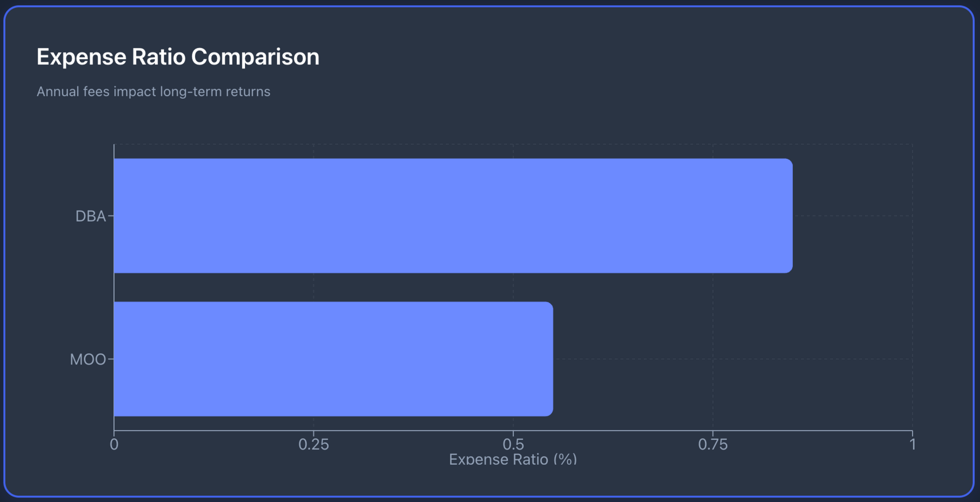Image resolution: width=980 pixels, height=502 pixels.
Task: Click the Annual fees impact long-term returns subtitle
Action: [153, 91]
